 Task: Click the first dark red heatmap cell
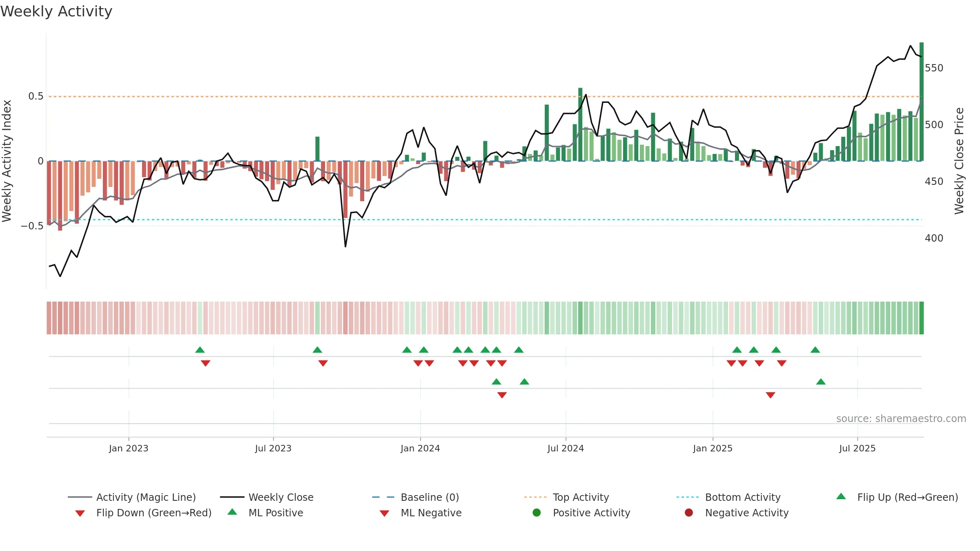[x=49, y=318]
